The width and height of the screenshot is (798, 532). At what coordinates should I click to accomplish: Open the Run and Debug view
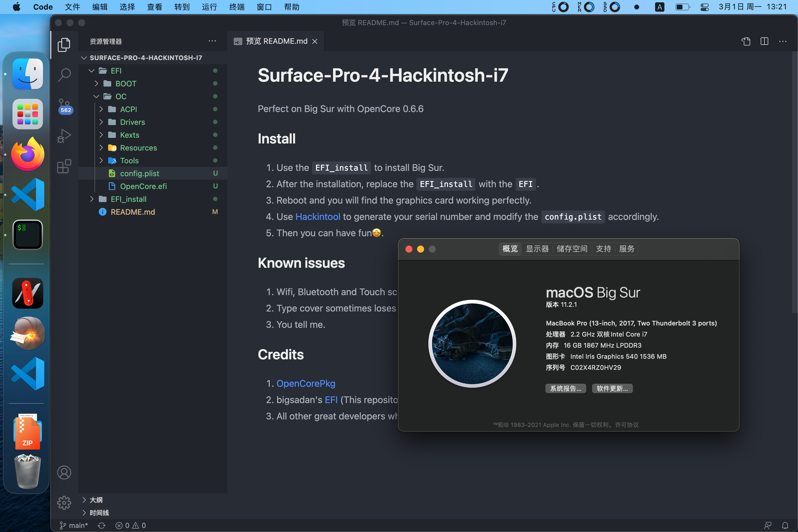tap(64, 136)
